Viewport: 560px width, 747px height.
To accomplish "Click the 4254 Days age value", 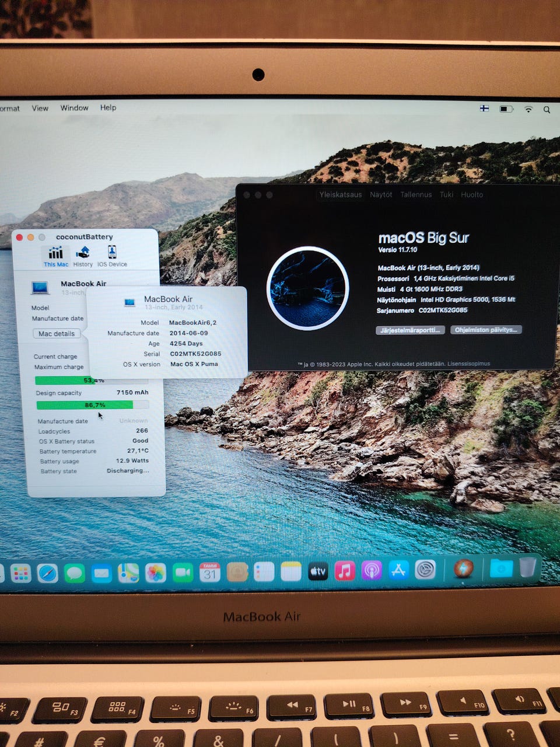I will [x=186, y=344].
